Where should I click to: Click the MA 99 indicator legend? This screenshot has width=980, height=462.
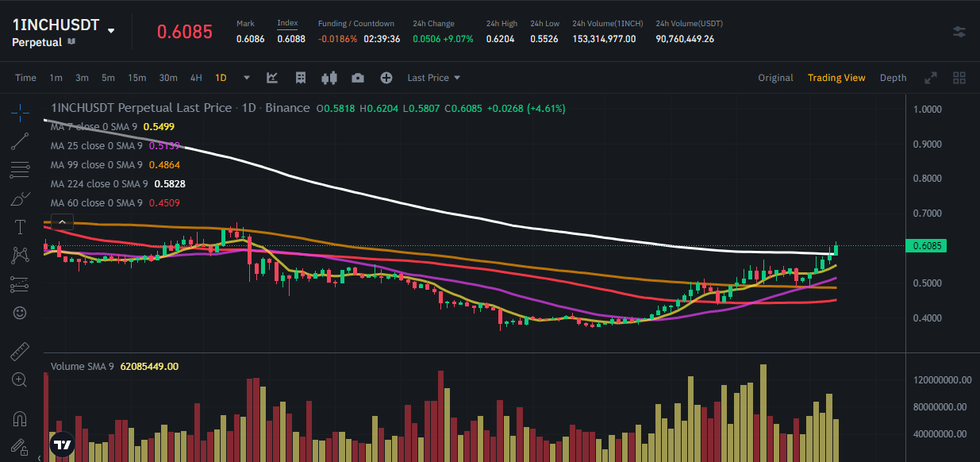[115, 165]
